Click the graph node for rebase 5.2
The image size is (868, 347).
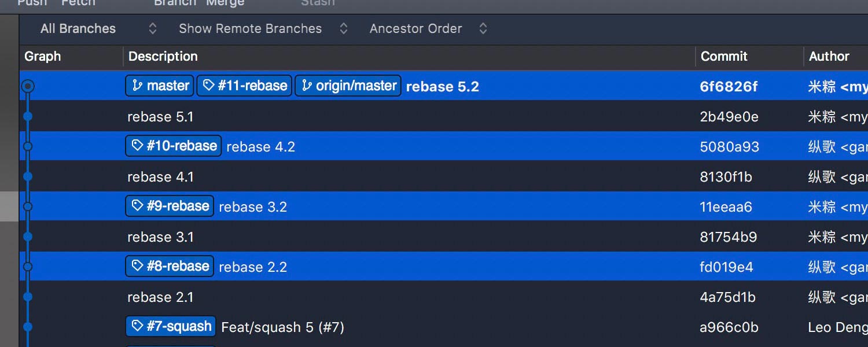click(27, 86)
